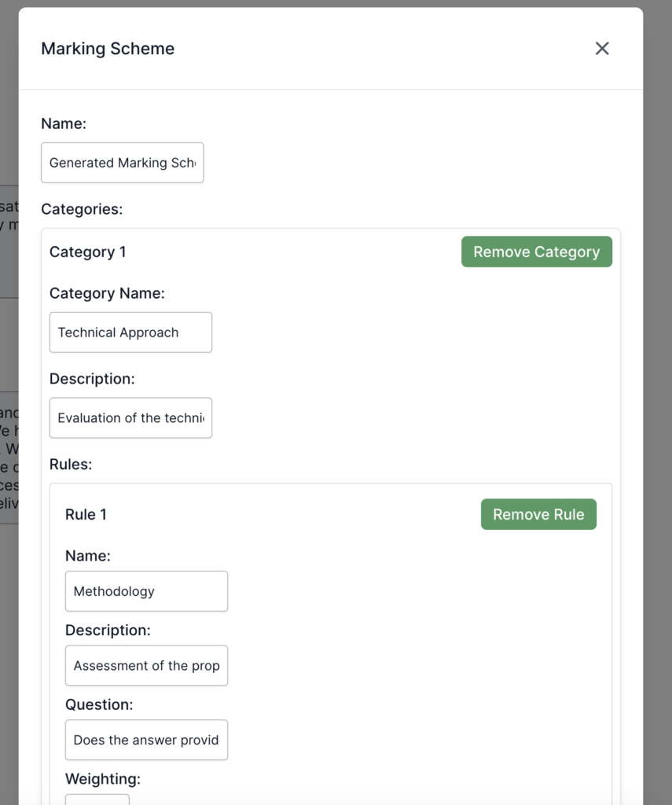Screen dimensions: 672x805
Task: Click the 'Evaluation of the techni' description field
Action: [x=130, y=418]
